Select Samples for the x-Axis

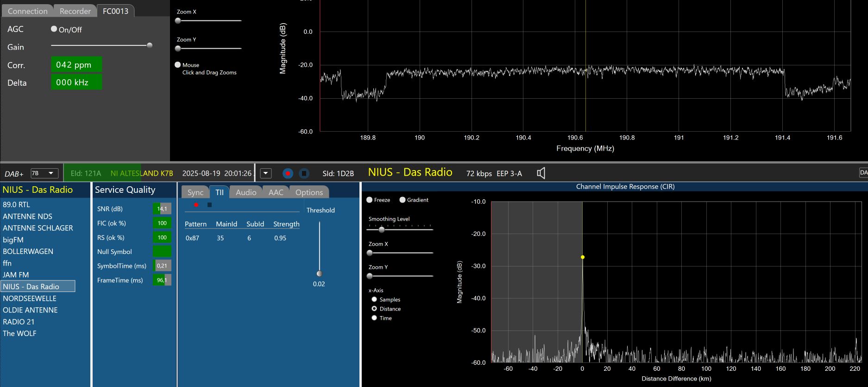coord(374,299)
